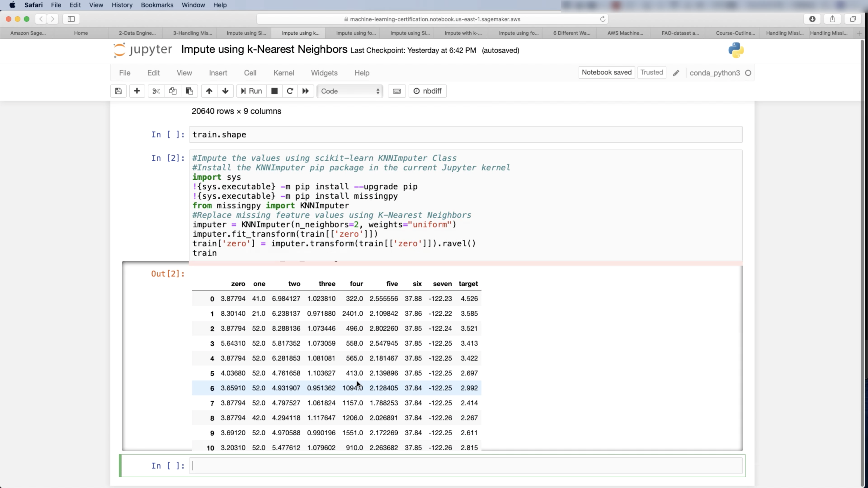This screenshot has height=488, width=868.
Task: Expand the Widgets menu
Action: (x=324, y=73)
